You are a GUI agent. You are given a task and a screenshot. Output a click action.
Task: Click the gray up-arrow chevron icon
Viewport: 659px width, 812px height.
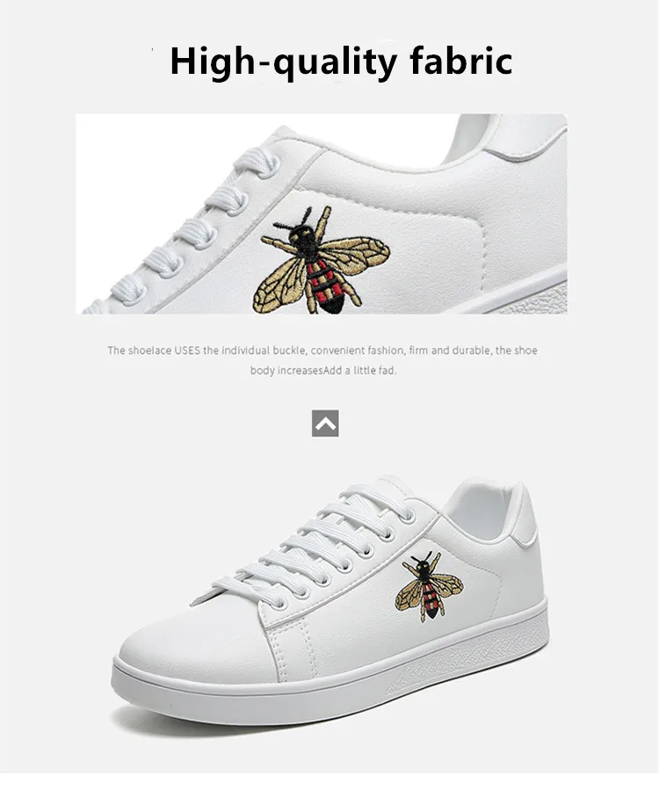tap(325, 423)
